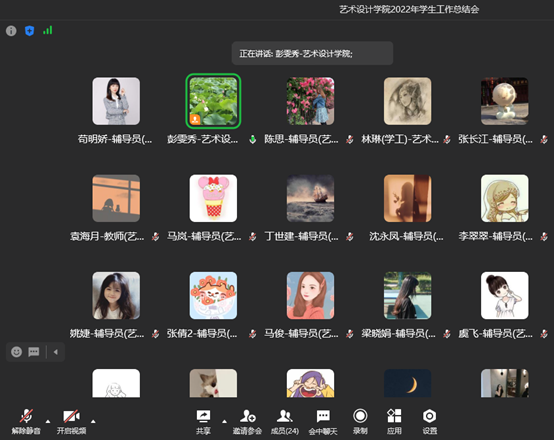Expand audio options arrow beside 解除静音

pos(48,421)
